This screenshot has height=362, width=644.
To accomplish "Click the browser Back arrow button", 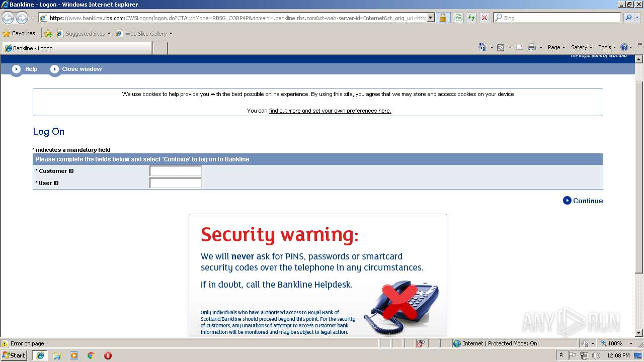I will click(x=8, y=18).
